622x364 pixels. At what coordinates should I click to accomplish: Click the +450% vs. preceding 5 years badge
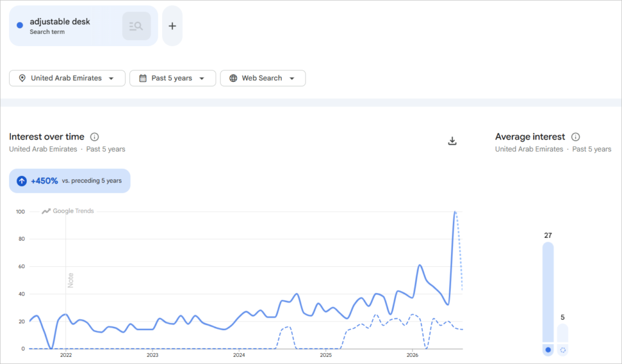(x=70, y=181)
